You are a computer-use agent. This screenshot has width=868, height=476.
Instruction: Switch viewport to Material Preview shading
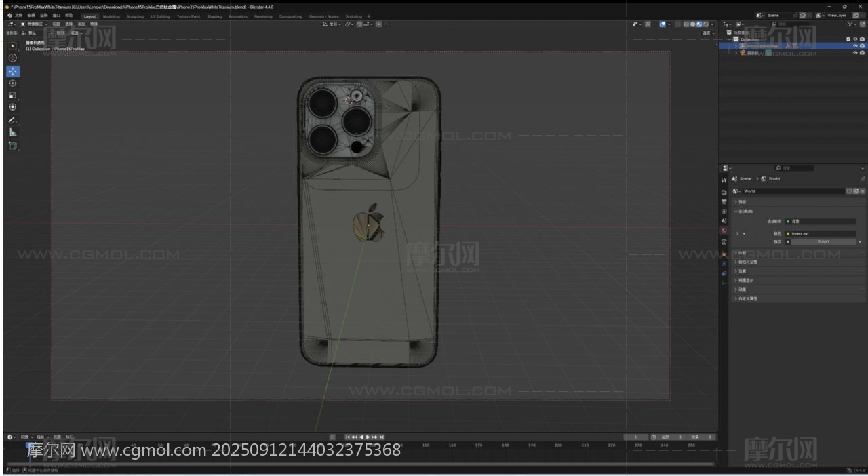[699, 24]
